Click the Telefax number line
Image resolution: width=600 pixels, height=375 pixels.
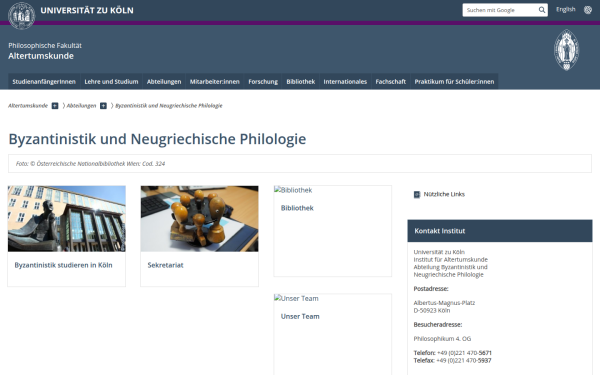point(452,360)
